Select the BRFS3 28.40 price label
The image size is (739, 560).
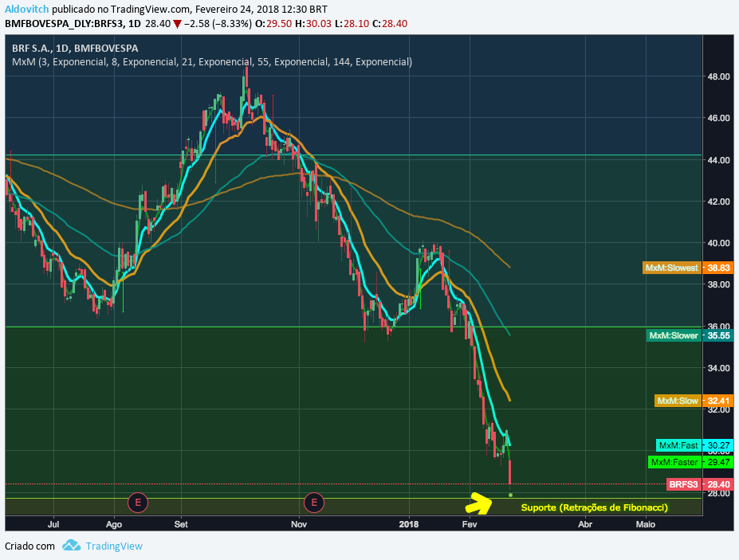(x=700, y=484)
